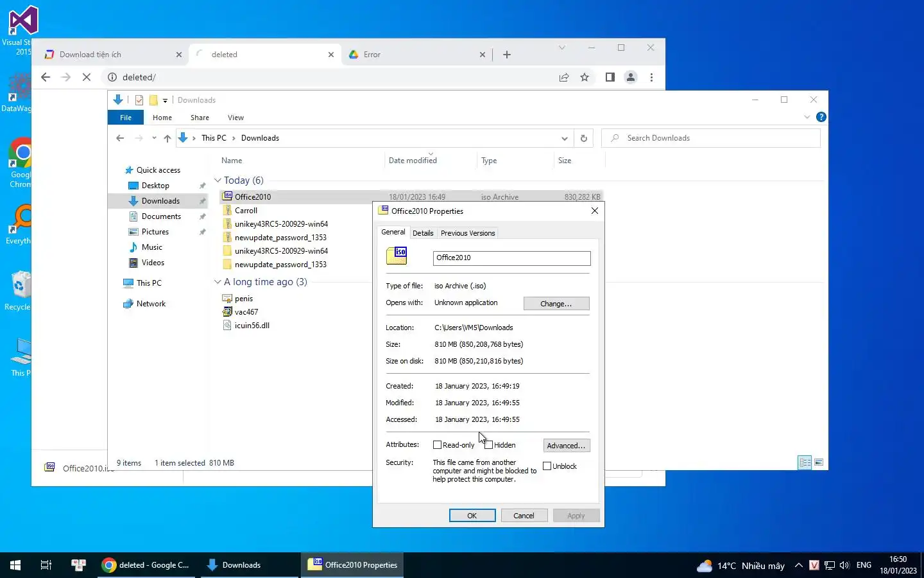Select Music in navigation pane

[x=151, y=247]
